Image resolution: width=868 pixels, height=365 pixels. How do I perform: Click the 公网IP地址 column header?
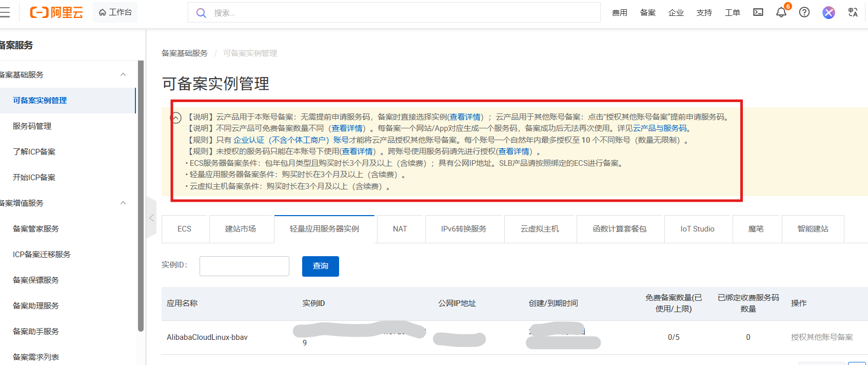click(457, 303)
